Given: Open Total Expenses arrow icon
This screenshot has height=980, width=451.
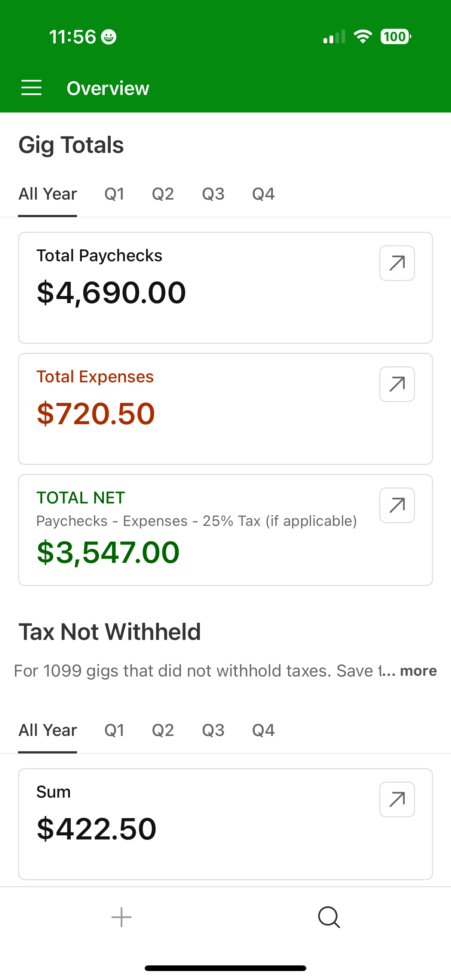Looking at the screenshot, I should click(397, 384).
